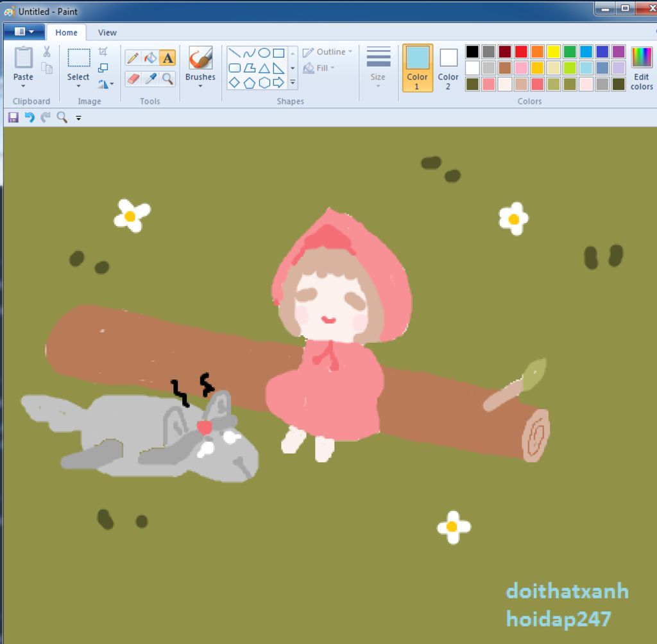Pick the pink swatch in second palette row
The width and height of the screenshot is (657, 644).
pos(521,67)
